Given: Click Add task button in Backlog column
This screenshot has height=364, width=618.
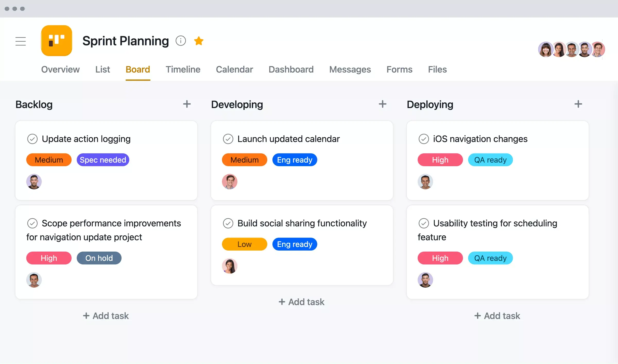Looking at the screenshot, I should [105, 315].
